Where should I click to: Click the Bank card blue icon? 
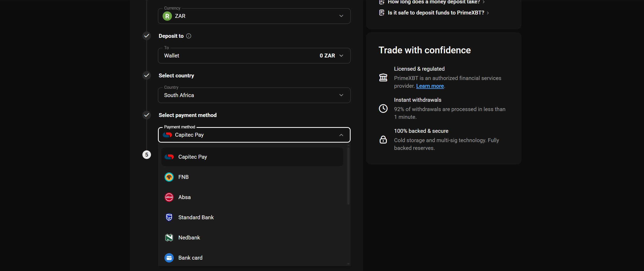click(169, 258)
